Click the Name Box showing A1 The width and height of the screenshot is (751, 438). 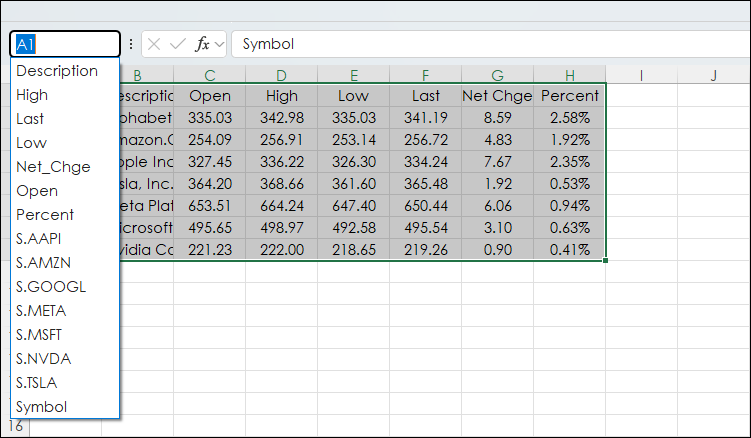point(65,44)
